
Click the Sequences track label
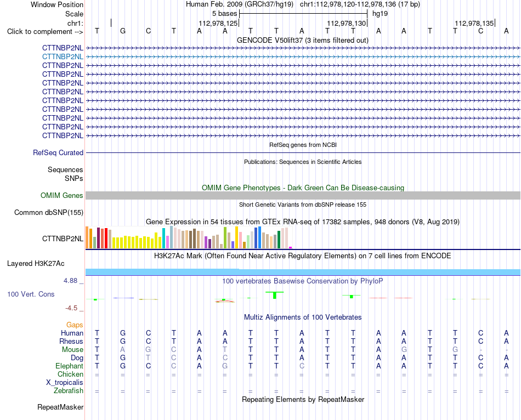(65, 170)
